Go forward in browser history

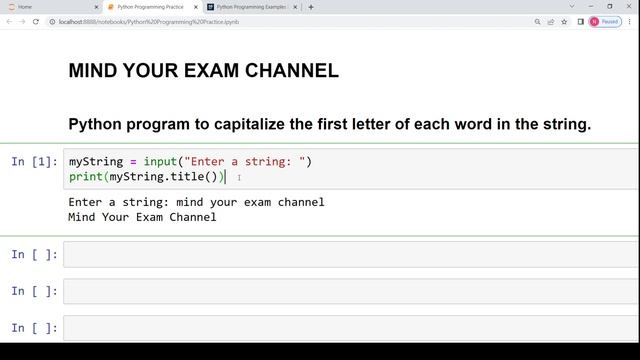pos(22,22)
